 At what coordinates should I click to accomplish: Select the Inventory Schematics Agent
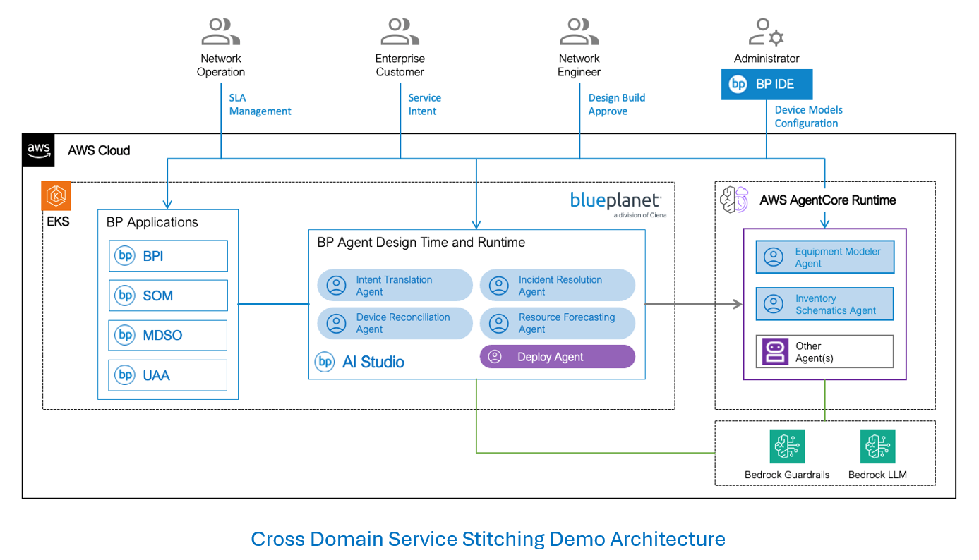(824, 304)
